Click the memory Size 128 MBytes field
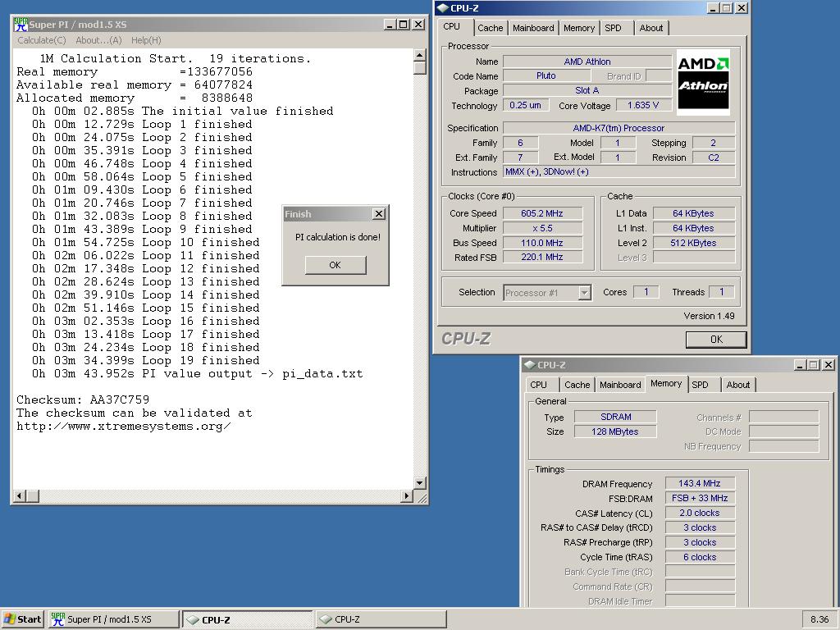 point(615,431)
